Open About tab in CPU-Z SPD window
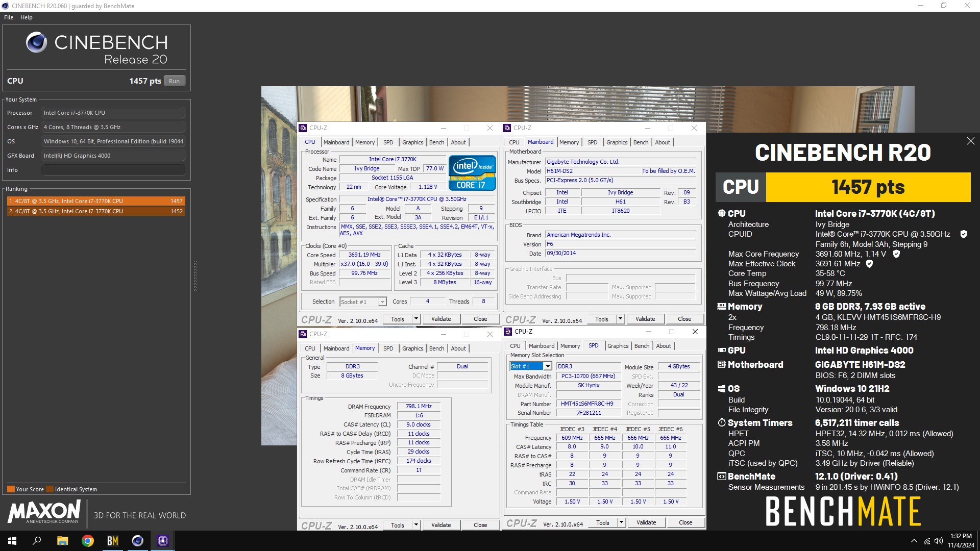Viewport: 980px width, 551px height. 664,346
